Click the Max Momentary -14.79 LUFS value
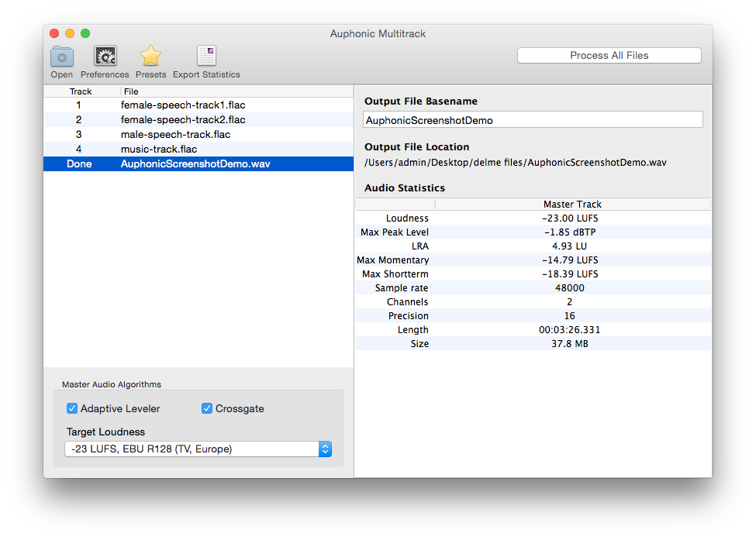Viewport: 756px width, 540px height. 570,260
